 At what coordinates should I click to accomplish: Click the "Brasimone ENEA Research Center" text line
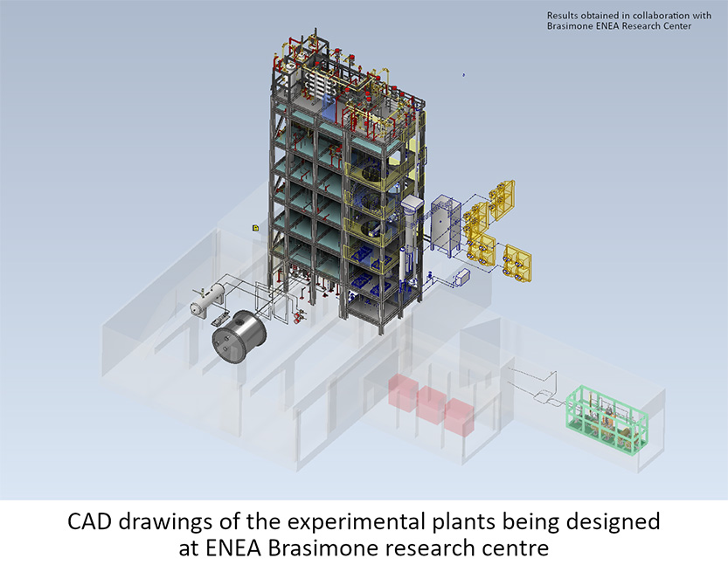(x=619, y=26)
